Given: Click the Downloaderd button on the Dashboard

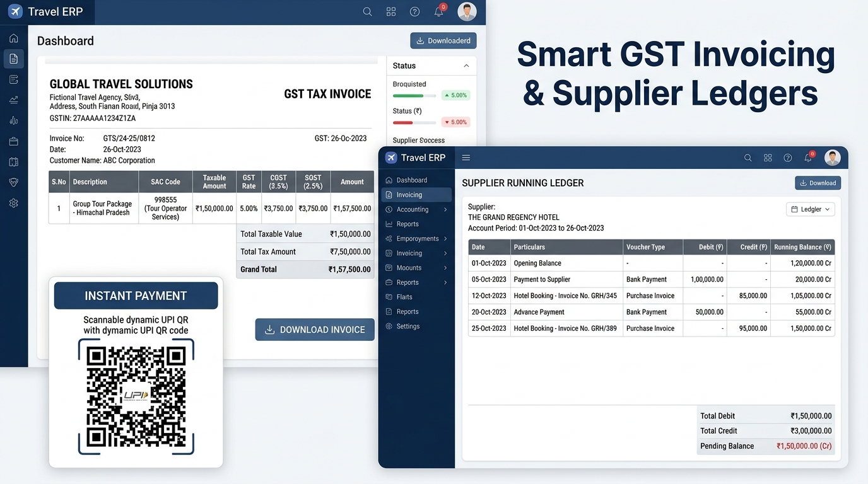Looking at the screenshot, I should tap(443, 40).
